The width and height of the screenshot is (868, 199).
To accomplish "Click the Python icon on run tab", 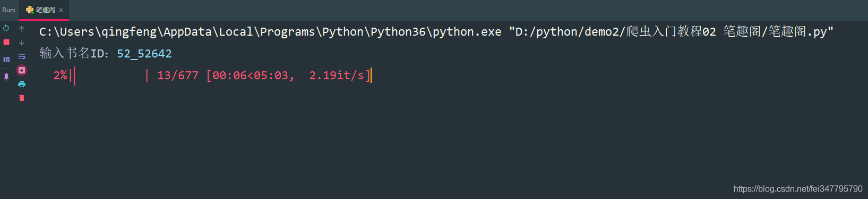I will coord(30,10).
